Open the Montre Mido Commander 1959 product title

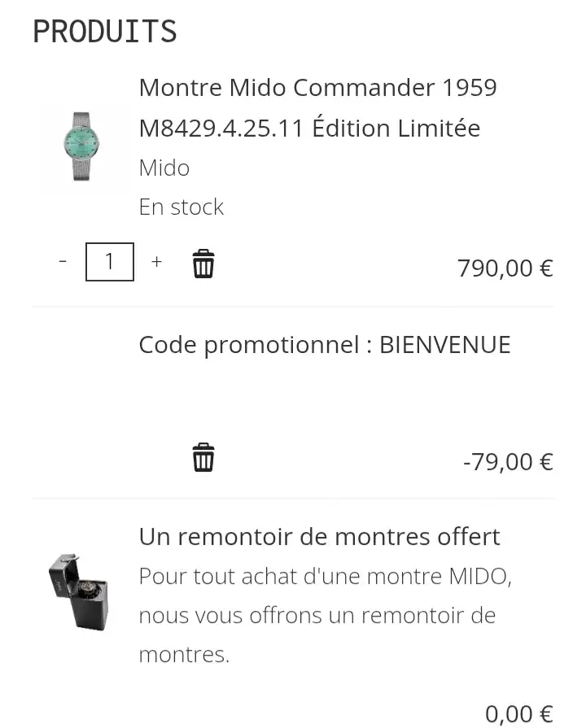click(317, 87)
